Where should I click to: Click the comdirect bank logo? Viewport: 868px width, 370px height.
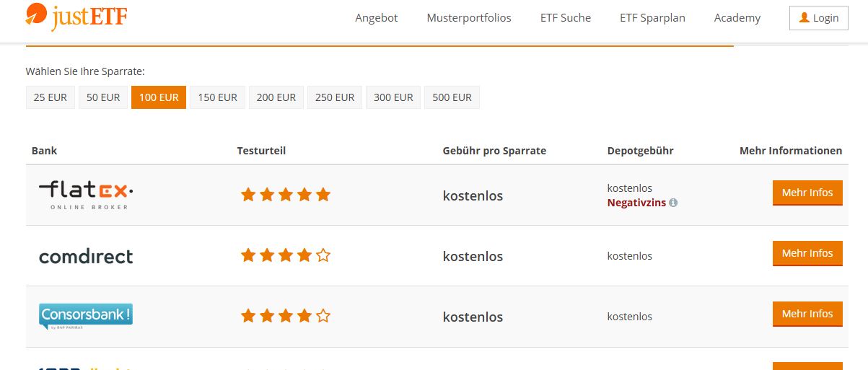tap(86, 256)
